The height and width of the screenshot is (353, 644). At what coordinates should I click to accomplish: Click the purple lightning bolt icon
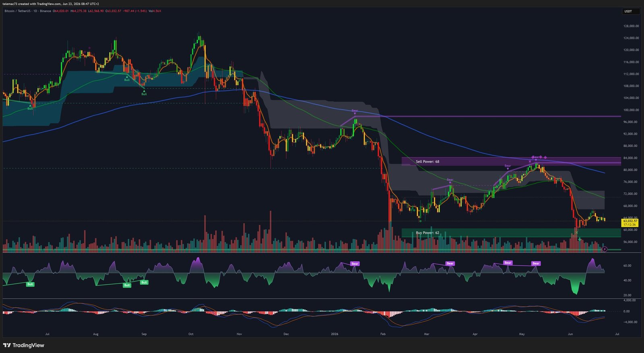(605, 249)
